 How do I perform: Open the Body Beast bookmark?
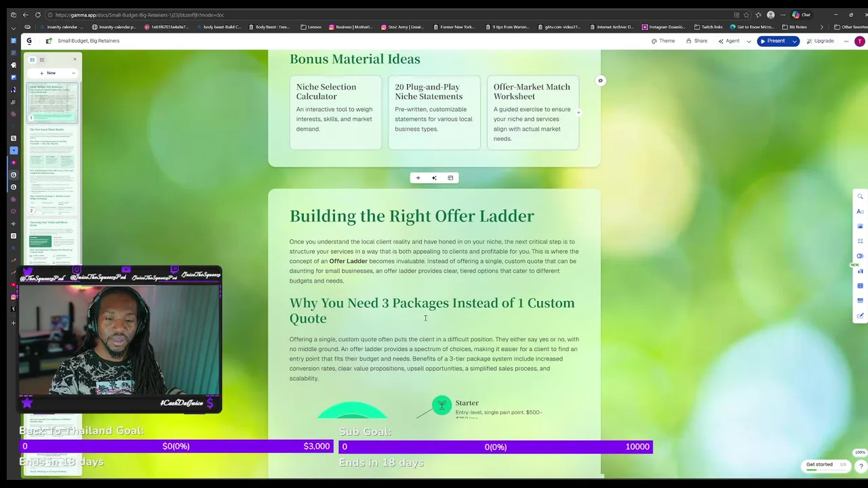click(269, 27)
